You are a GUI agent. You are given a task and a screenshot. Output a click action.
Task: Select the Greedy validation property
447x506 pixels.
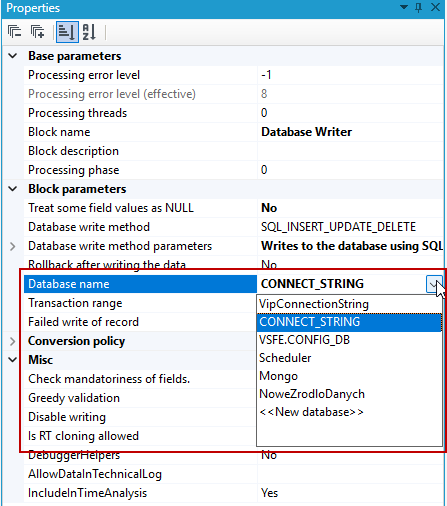pos(140,398)
